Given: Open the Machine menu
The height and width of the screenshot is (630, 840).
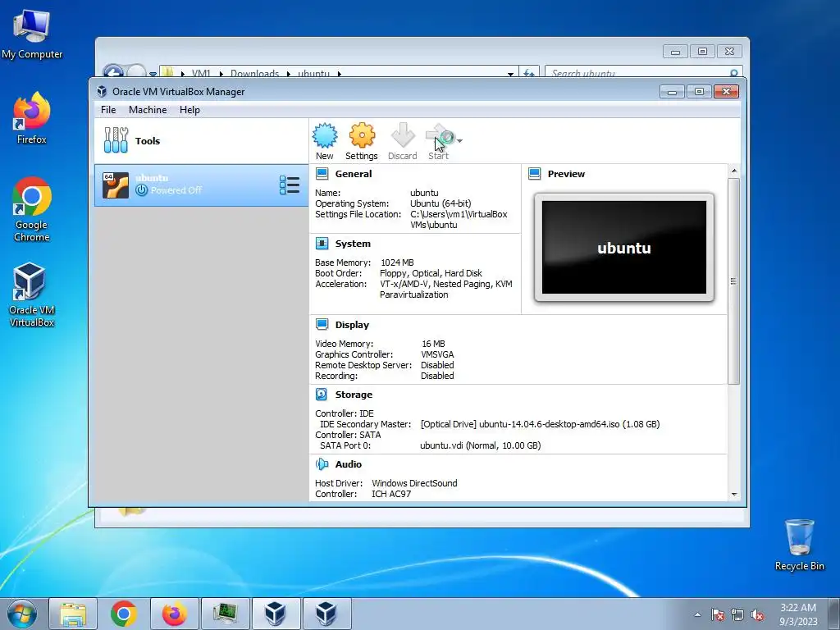Looking at the screenshot, I should coord(148,110).
